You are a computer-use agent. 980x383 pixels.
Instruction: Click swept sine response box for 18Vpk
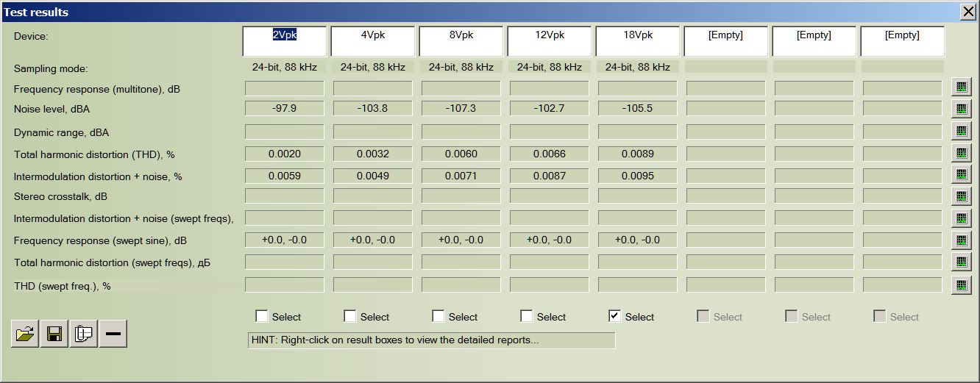click(x=638, y=240)
